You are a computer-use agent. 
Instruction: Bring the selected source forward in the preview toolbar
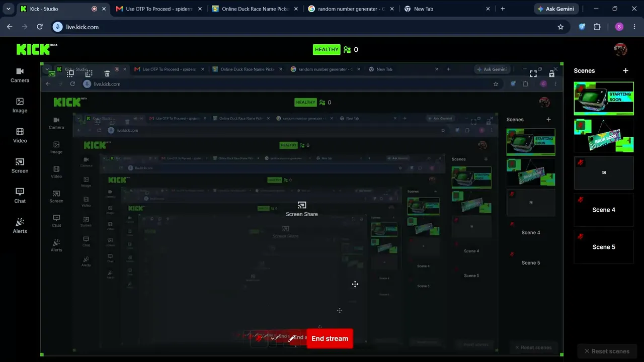70,73
